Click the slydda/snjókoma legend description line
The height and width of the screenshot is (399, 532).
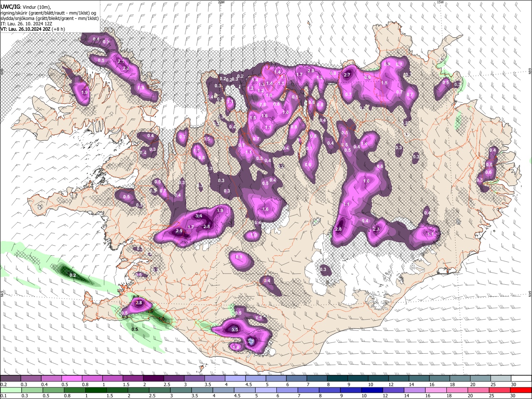tap(49, 18)
